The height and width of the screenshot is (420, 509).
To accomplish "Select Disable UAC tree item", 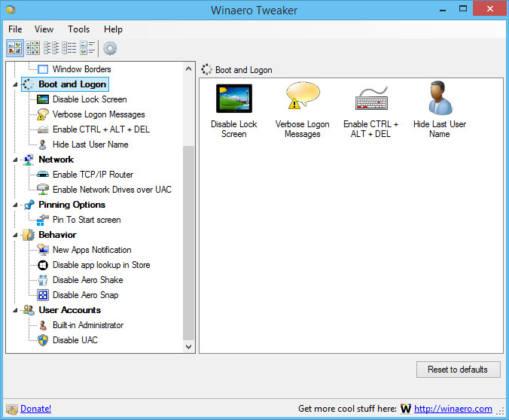I will coord(75,340).
